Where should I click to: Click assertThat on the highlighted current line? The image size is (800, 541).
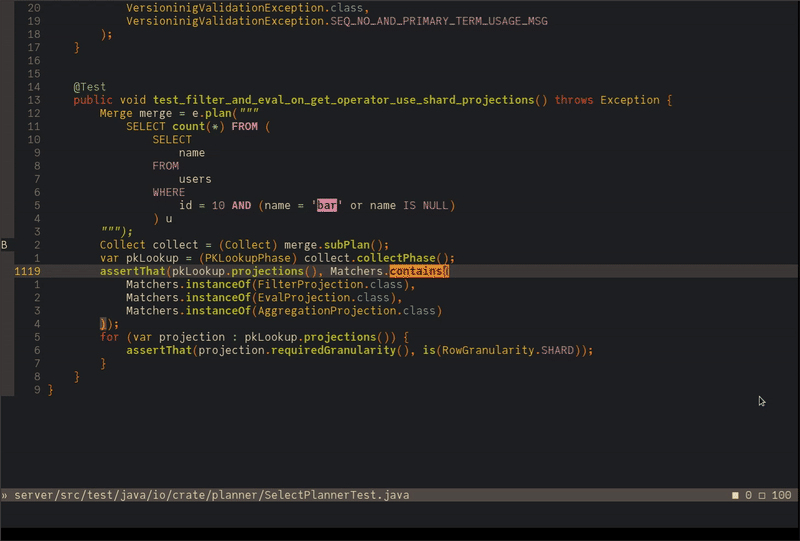coord(133,271)
